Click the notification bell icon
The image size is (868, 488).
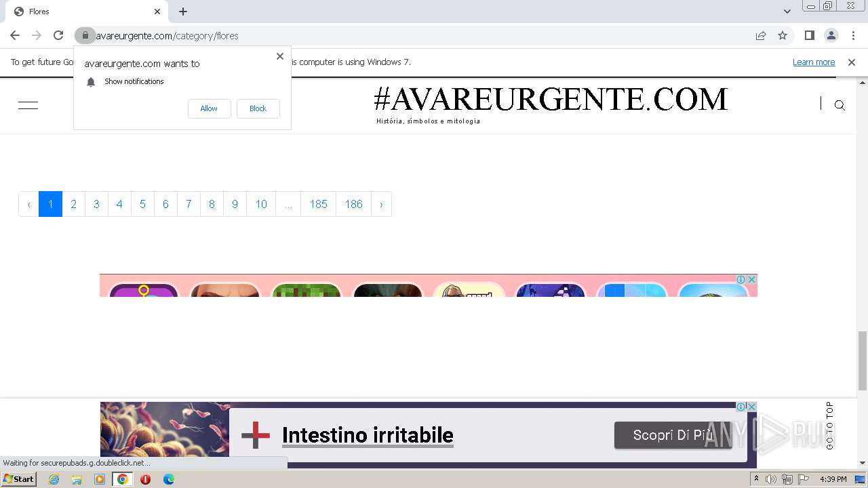coord(91,82)
